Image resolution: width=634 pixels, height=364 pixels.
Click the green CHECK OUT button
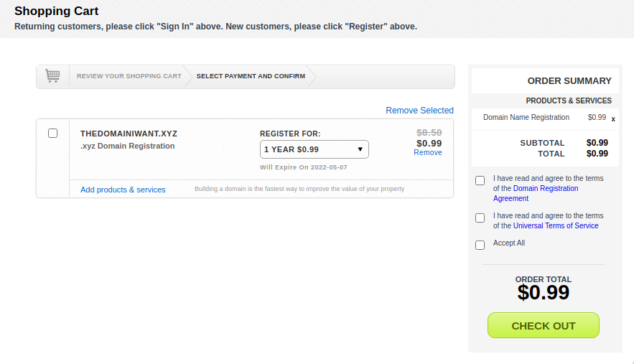pyautogui.click(x=543, y=325)
